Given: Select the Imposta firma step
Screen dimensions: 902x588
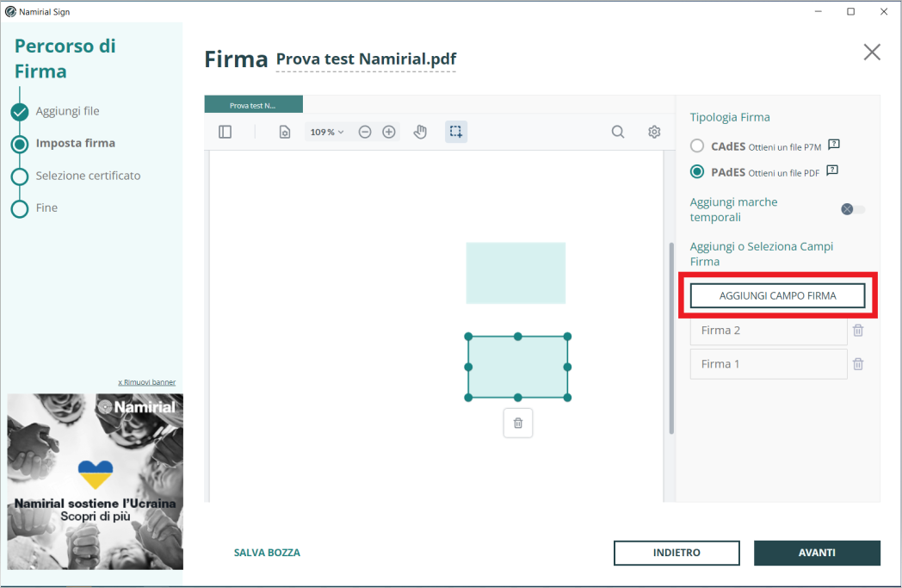Looking at the screenshot, I should click(x=76, y=143).
